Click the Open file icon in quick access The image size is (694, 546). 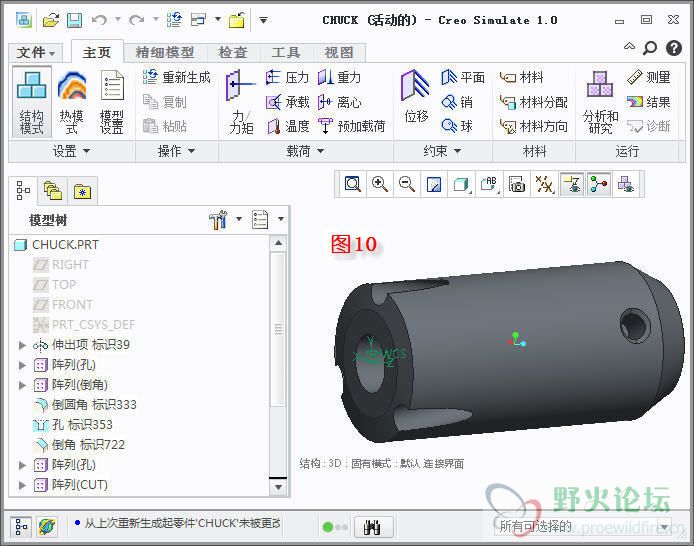(50, 20)
